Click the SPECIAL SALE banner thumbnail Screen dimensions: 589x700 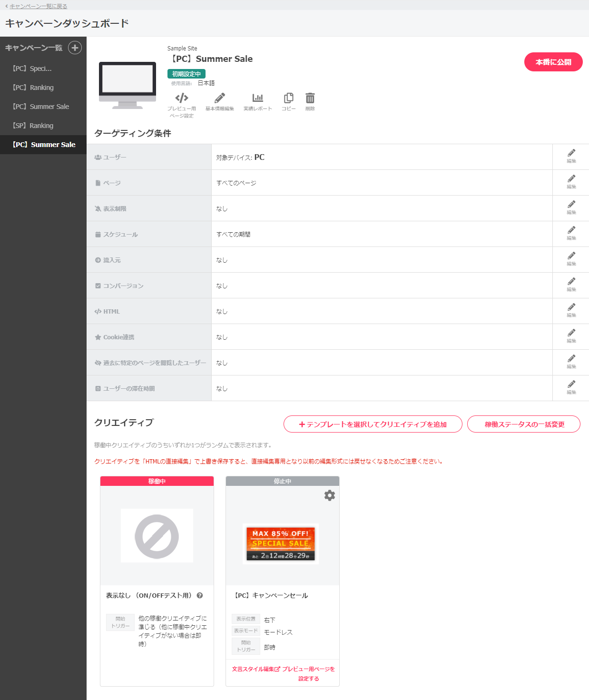coord(281,543)
